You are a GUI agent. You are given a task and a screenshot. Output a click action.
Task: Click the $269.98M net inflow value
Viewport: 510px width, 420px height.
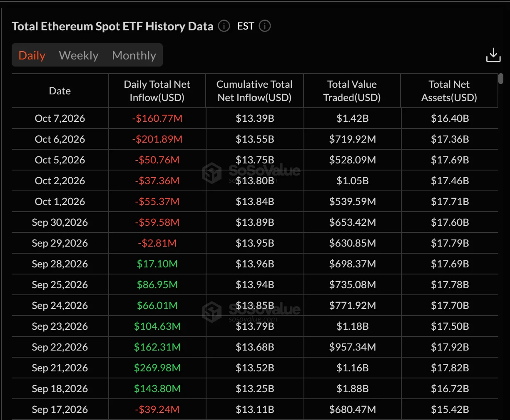point(157,368)
